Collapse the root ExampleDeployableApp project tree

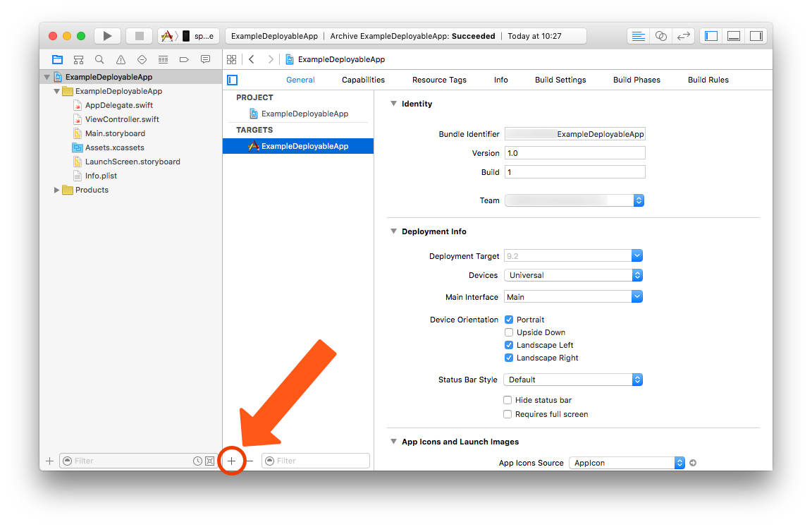coord(47,77)
